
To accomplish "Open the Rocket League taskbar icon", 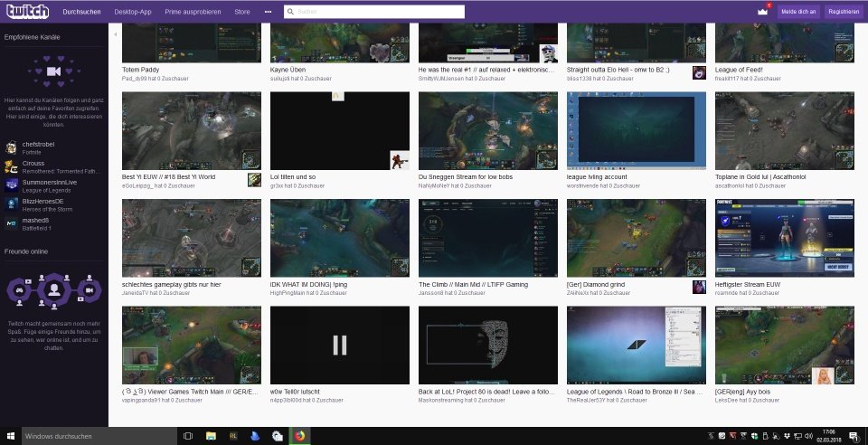I will tap(233, 436).
